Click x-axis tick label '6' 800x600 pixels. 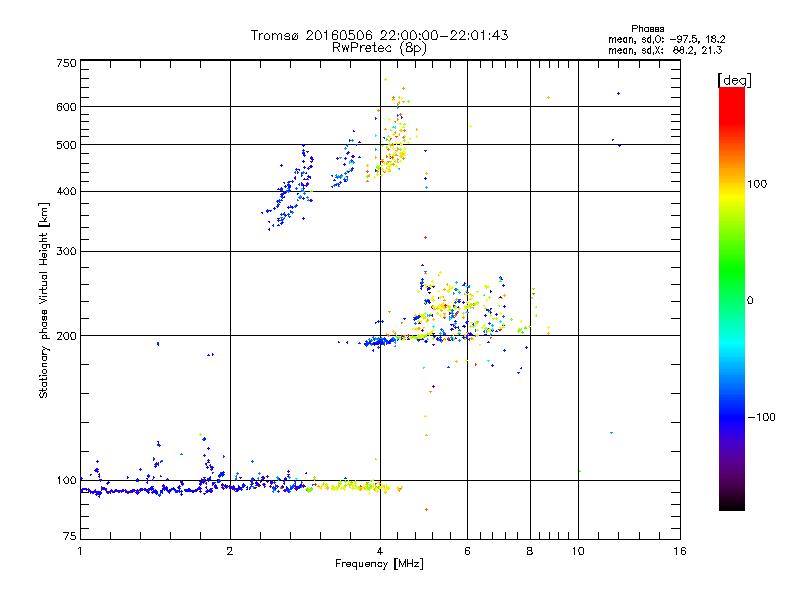click(x=467, y=551)
